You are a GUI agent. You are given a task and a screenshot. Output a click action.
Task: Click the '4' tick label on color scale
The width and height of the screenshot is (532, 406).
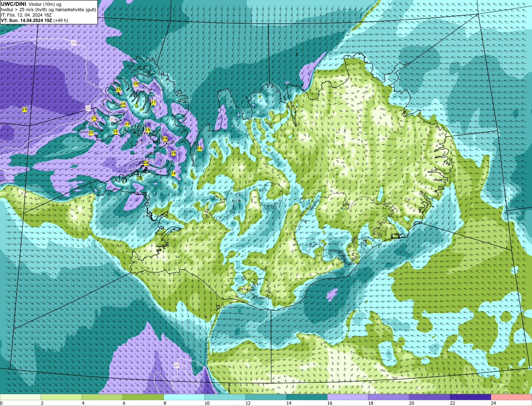point(83,403)
